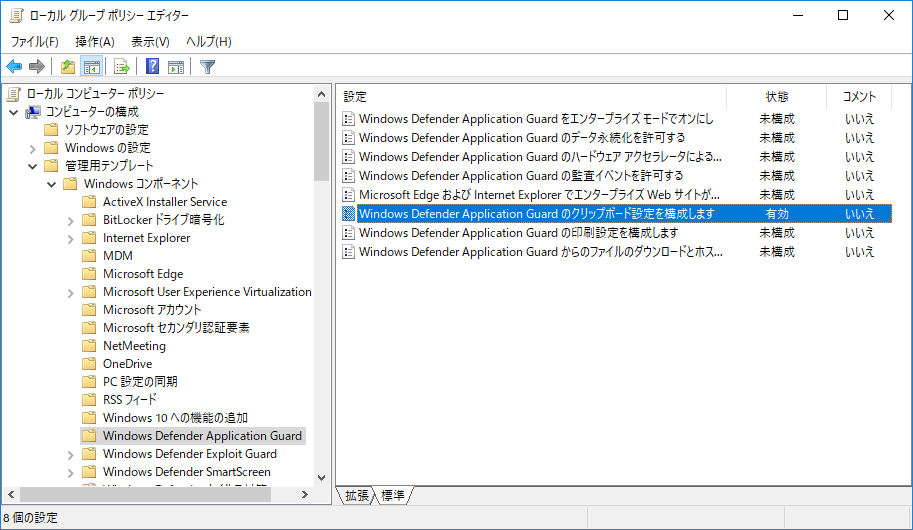
Task: Click the OneDrive folder icon
Action: click(x=89, y=364)
